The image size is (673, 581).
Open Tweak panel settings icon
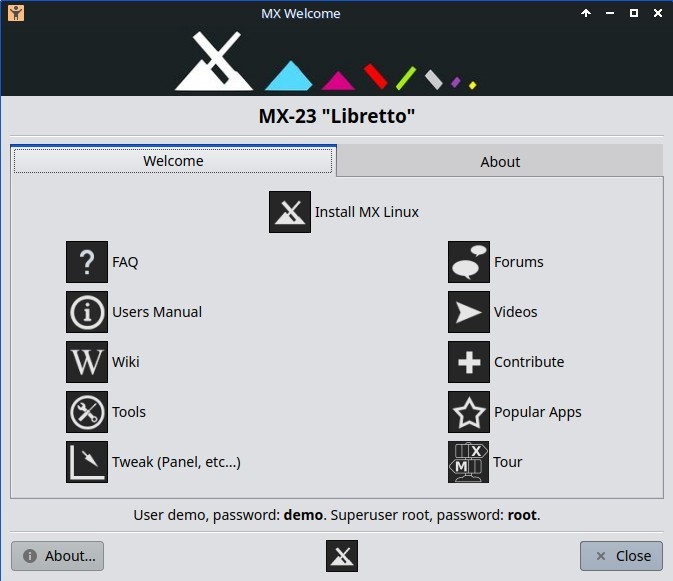(87, 462)
